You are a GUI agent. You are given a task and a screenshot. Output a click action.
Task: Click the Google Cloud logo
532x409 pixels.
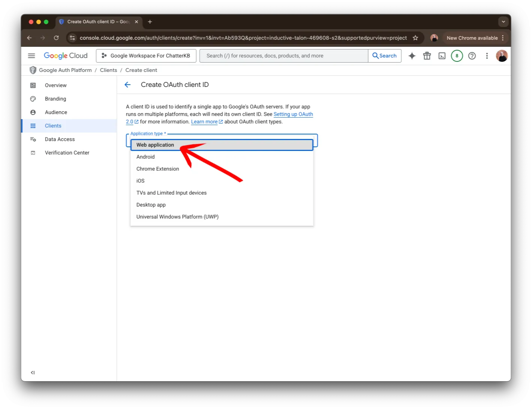(x=66, y=56)
